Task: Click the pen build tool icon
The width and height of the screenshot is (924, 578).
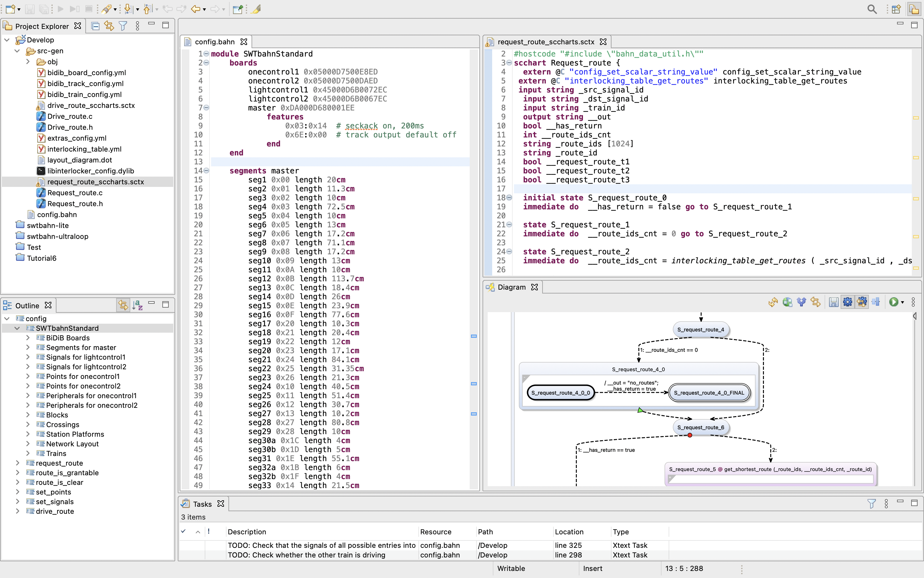Action: [x=107, y=9]
